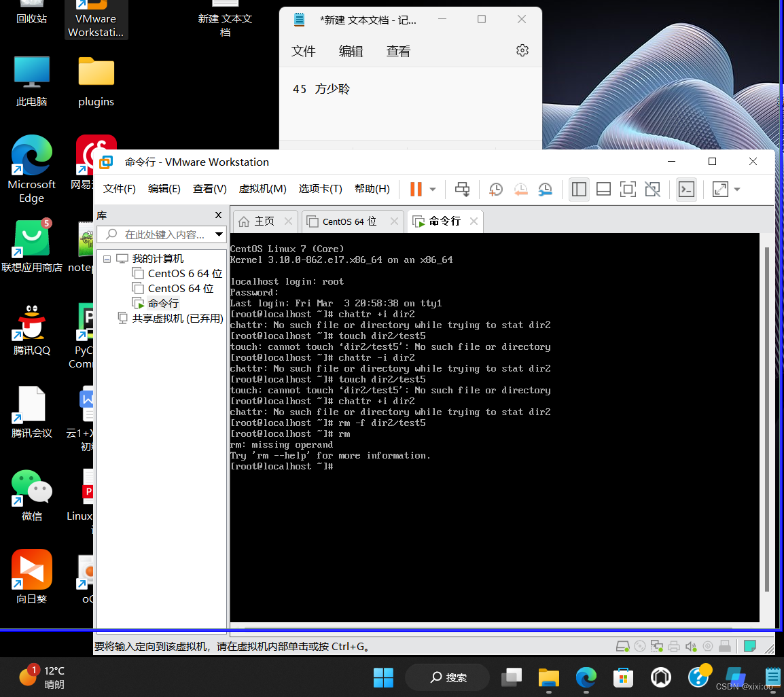Click the printer status bar icon
784x697 pixels.
click(x=674, y=647)
